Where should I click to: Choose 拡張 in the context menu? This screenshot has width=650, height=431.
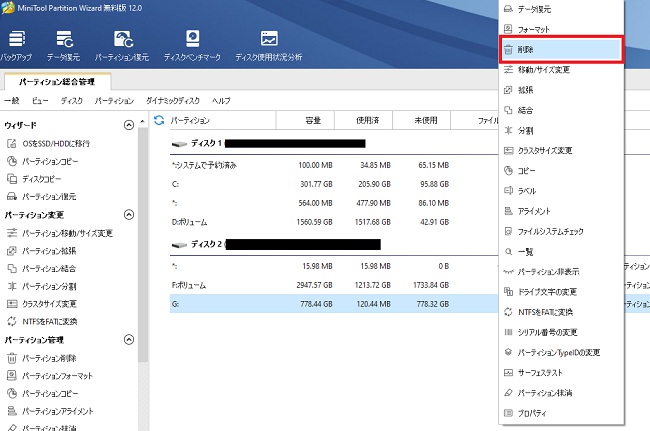(562, 90)
